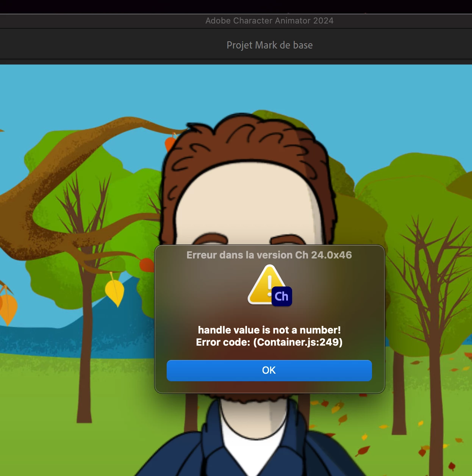472x476 pixels.
Task: Click the warning icon with Ch badge
Action: (x=270, y=285)
